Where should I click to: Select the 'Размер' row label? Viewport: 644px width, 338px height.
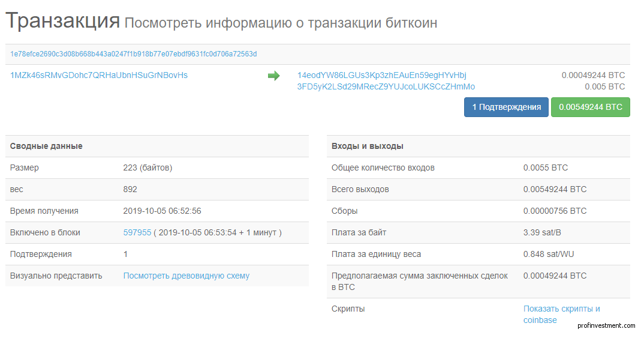(24, 167)
